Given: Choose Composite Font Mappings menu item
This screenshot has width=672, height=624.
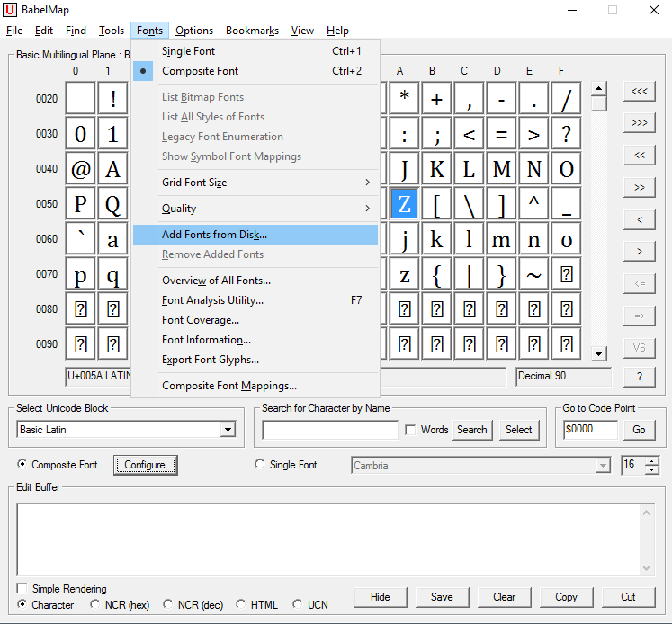Looking at the screenshot, I should (x=255, y=386).
